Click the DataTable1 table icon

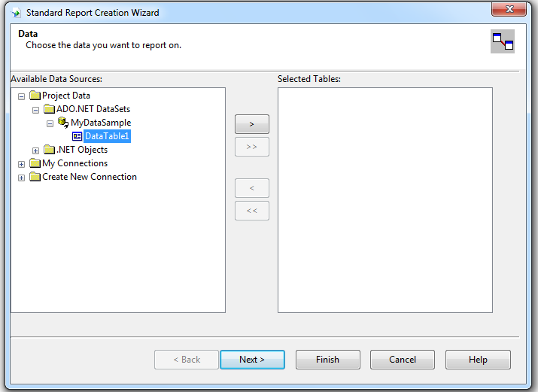click(x=77, y=136)
